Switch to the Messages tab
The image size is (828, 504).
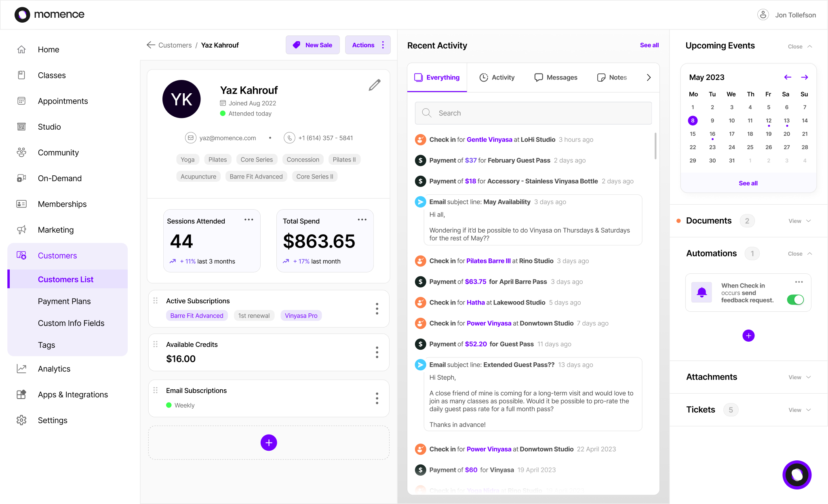point(556,78)
